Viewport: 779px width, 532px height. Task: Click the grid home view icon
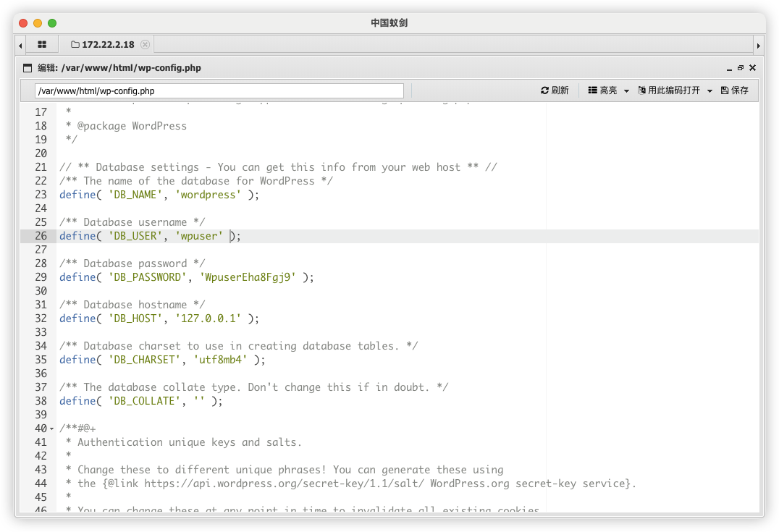(x=42, y=45)
